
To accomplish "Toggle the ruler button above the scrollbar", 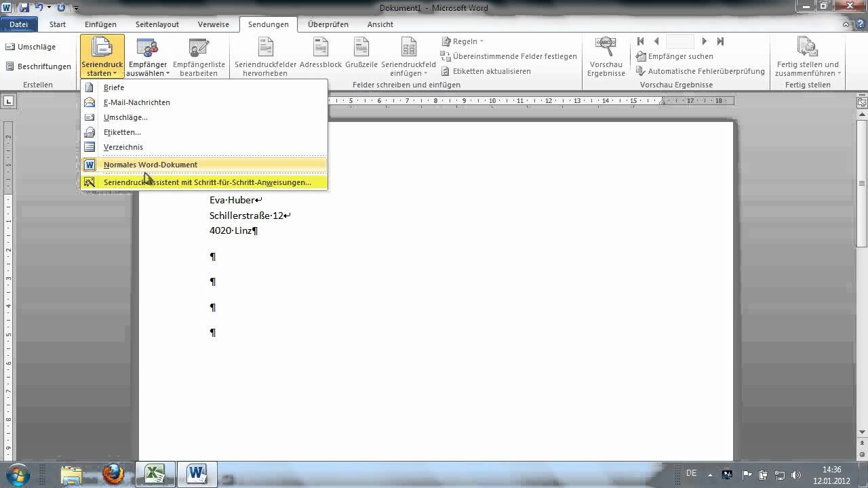I will click(862, 102).
